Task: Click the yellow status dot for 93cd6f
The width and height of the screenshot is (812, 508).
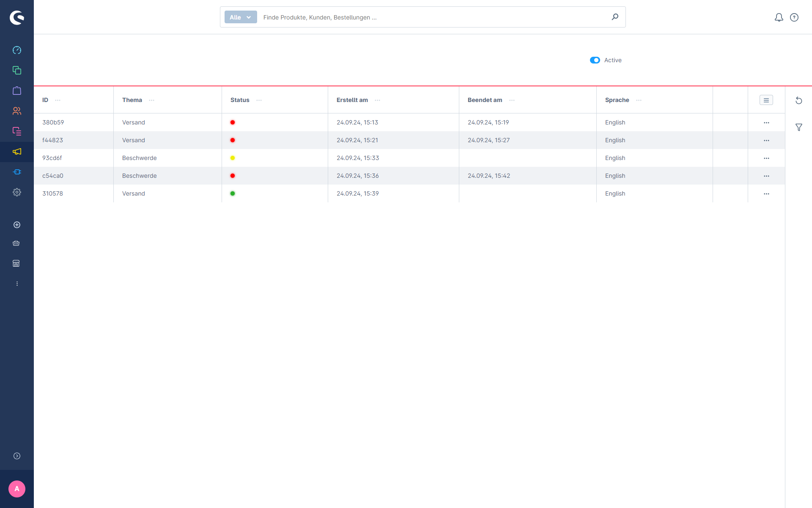Action: point(233,158)
